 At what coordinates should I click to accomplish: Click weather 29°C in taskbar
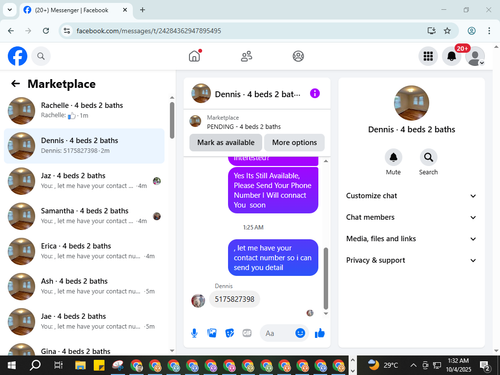(x=383, y=365)
